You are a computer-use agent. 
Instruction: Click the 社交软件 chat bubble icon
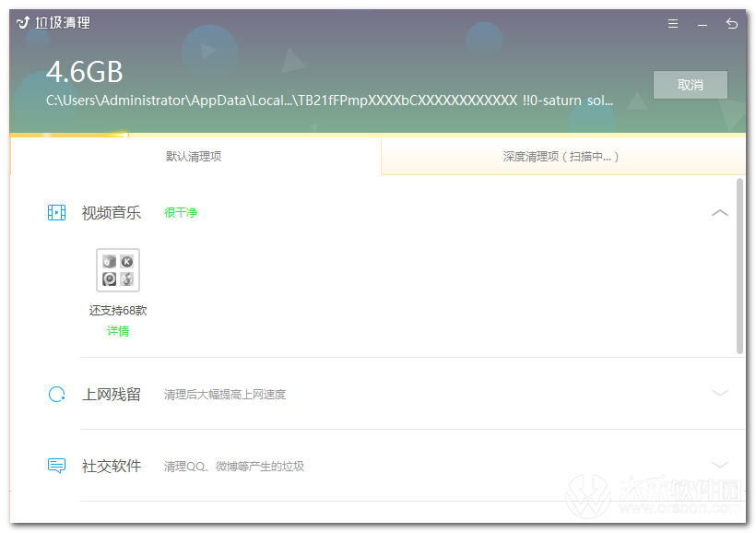[56, 466]
